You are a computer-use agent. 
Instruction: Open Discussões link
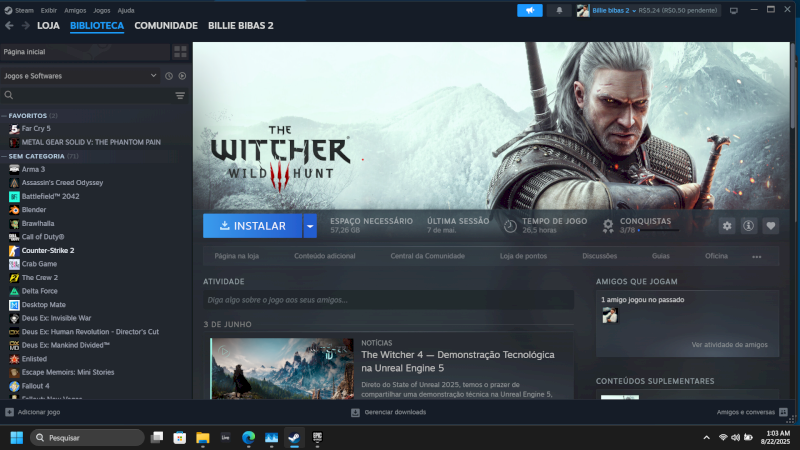(599, 256)
